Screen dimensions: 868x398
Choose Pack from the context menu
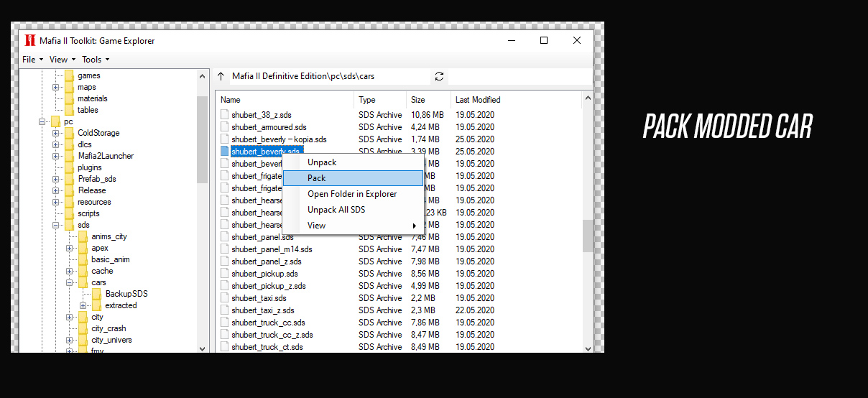[353, 178]
